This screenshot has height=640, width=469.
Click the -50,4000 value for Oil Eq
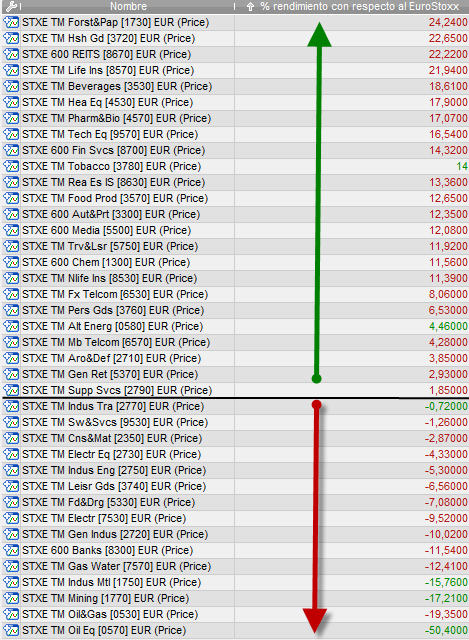tap(446, 630)
